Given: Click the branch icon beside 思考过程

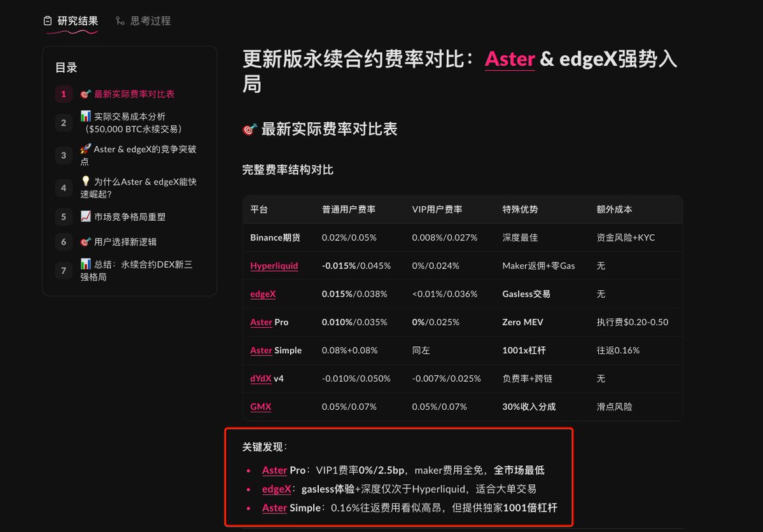Looking at the screenshot, I should click(120, 21).
